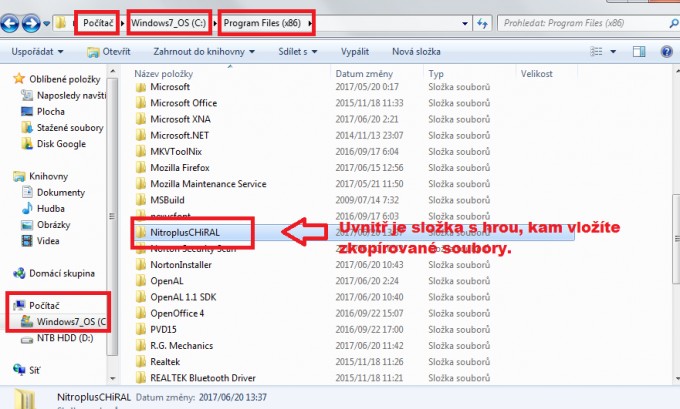This screenshot has height=409, width=680.
Task: Click the Realtek folder icon
Action: click(141, 362)
